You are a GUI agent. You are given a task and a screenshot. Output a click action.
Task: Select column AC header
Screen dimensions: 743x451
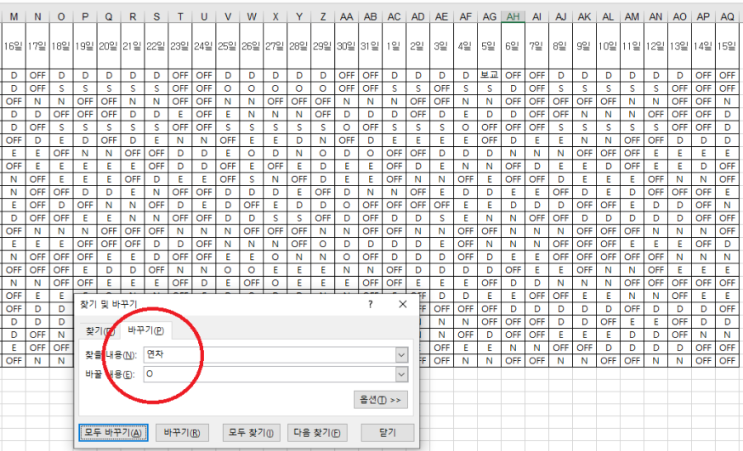coord(394,17)
